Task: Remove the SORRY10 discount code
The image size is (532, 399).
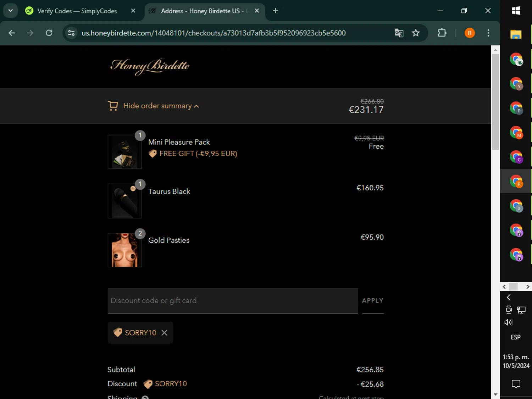Action: click(164, 333)
